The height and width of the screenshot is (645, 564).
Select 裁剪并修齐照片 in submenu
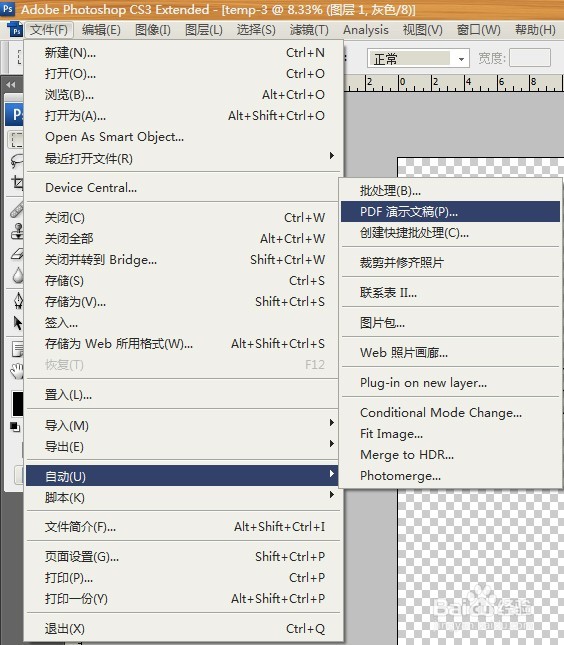tap(450, 262)
